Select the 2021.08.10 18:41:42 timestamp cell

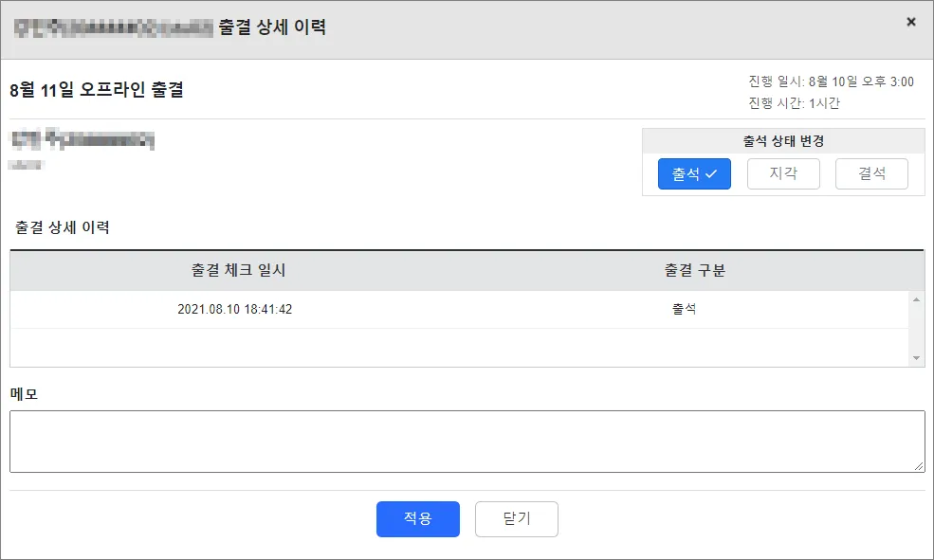[235, 310]
